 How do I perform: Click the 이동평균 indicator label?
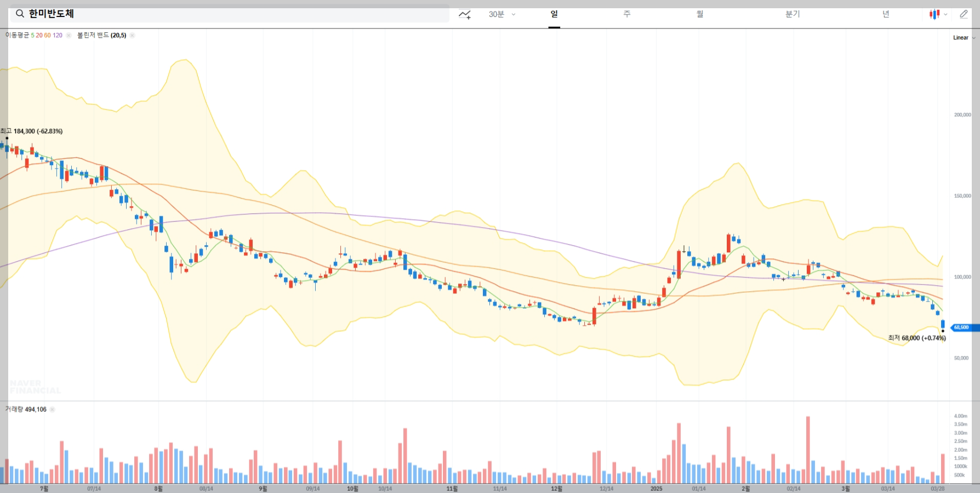tap(17, 35)
